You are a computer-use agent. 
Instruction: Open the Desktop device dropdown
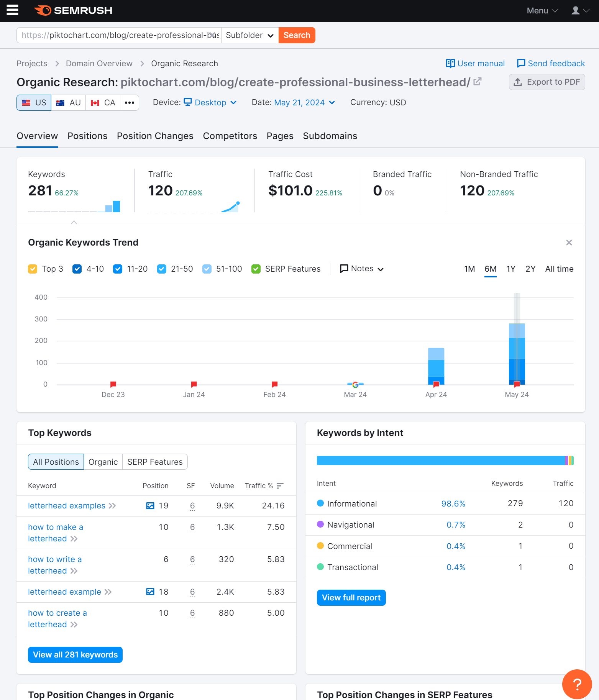click(210, 103)
